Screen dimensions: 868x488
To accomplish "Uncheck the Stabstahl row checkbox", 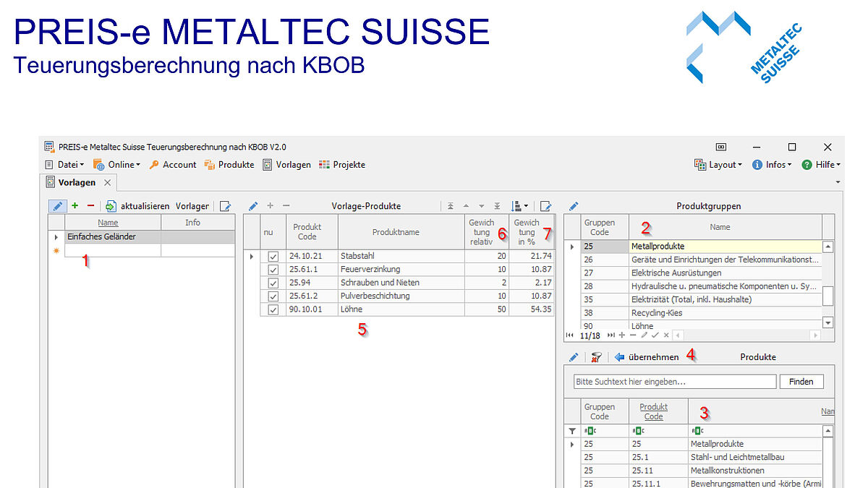I will [x=273, y=256].
